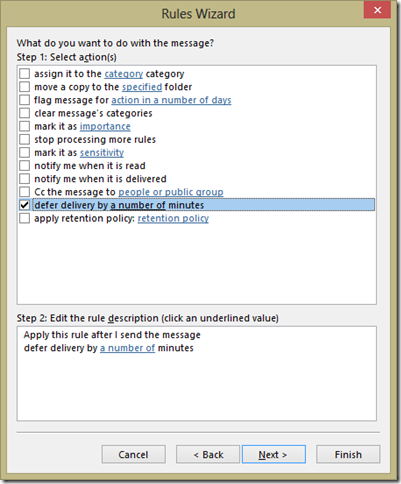Check 'notify me when it is read'

pyautogui.click(x=25, y=165)
